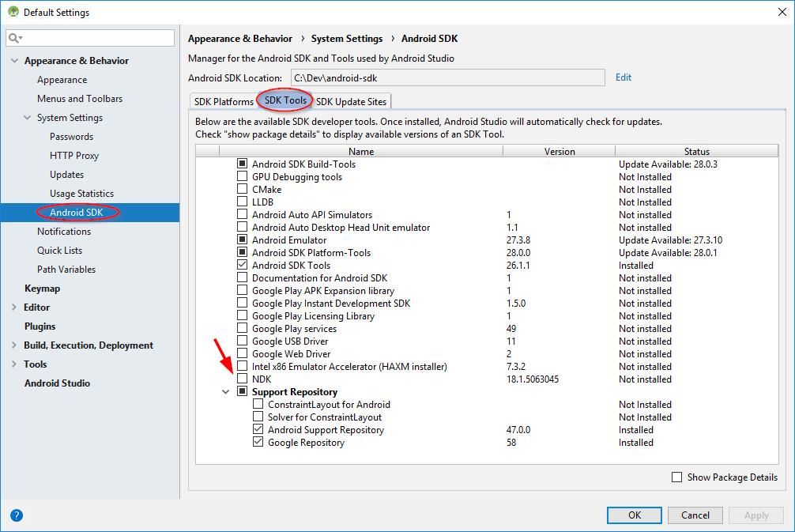The height and width of the screenshot is (532, 795).
Task: Sort by the Name column header
Action: coord(361,151)
